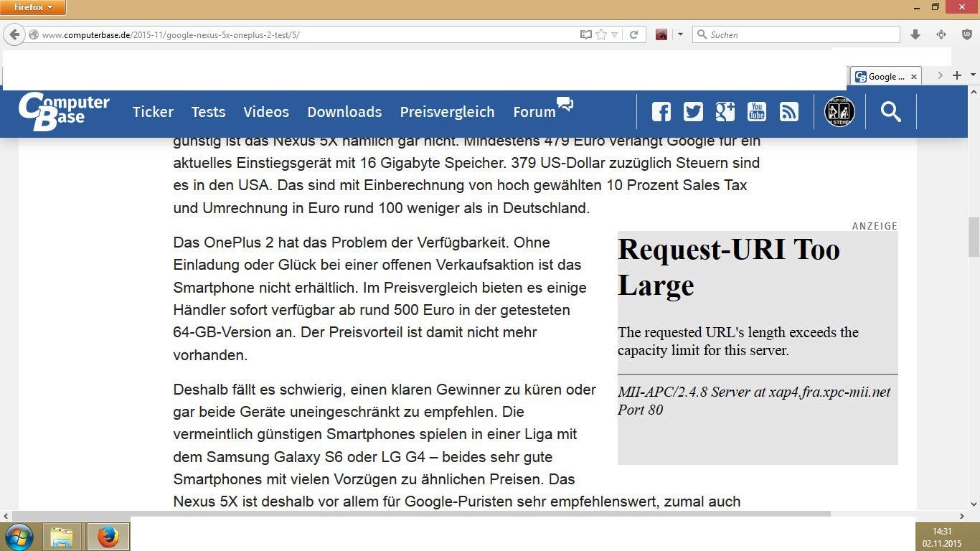
Task: Click the vertical scrollbar up arrow
Action: pos(974,92)
